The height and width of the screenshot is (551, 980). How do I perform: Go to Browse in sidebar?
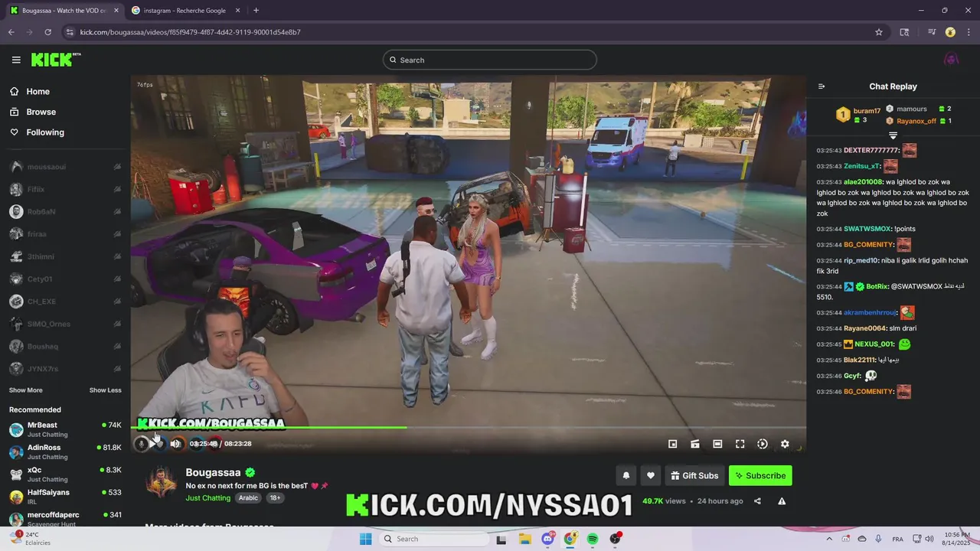tap(33, 112)
